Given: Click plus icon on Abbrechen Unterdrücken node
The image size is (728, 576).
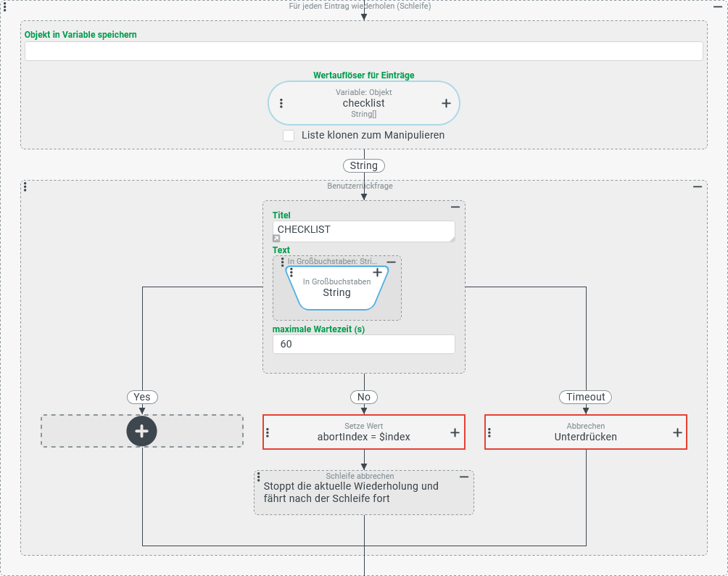Looking at the screenshot, I should [x=677, y=432].
